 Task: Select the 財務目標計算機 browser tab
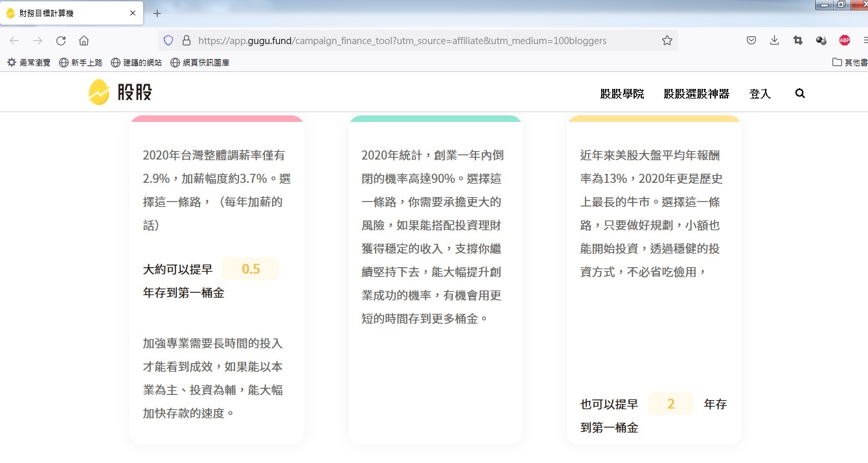coord(72,13)
